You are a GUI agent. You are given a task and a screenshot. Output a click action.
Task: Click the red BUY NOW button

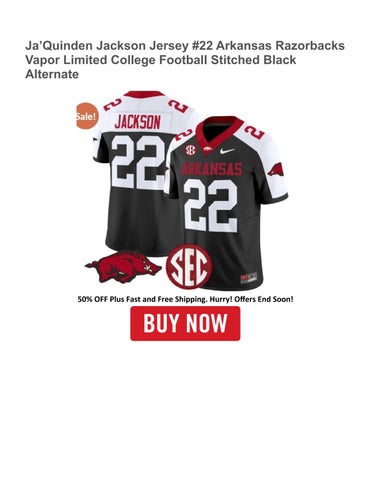coord(185,323)
